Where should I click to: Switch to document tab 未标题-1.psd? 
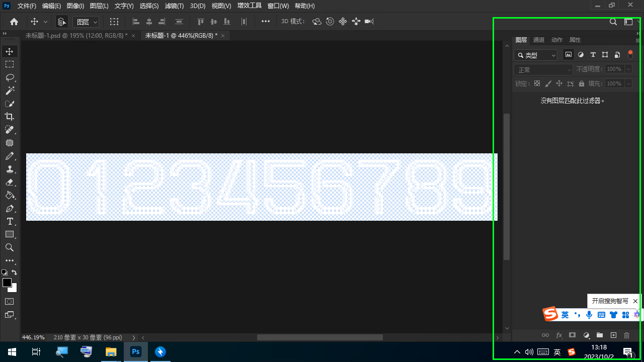(x=76, y=36)
